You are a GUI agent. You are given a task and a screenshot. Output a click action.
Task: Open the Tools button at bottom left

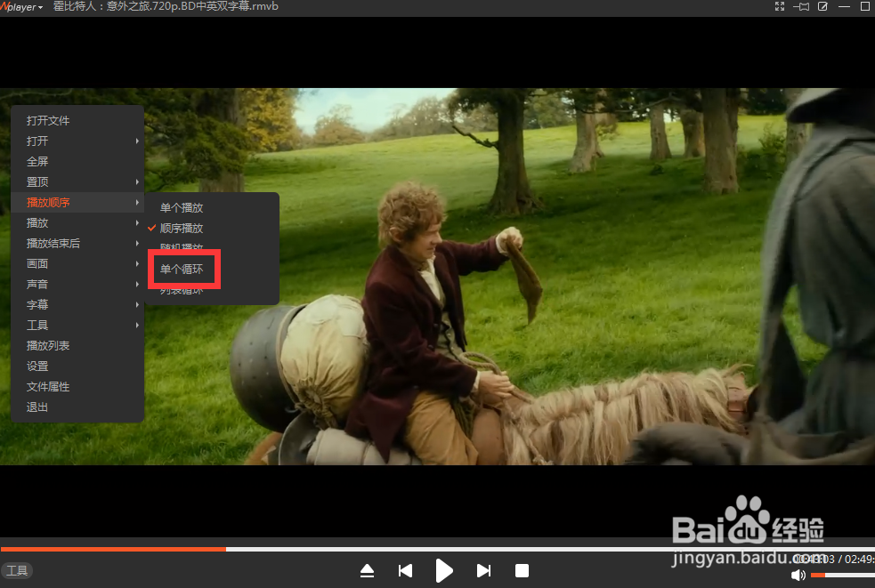[x=17, y=571]
